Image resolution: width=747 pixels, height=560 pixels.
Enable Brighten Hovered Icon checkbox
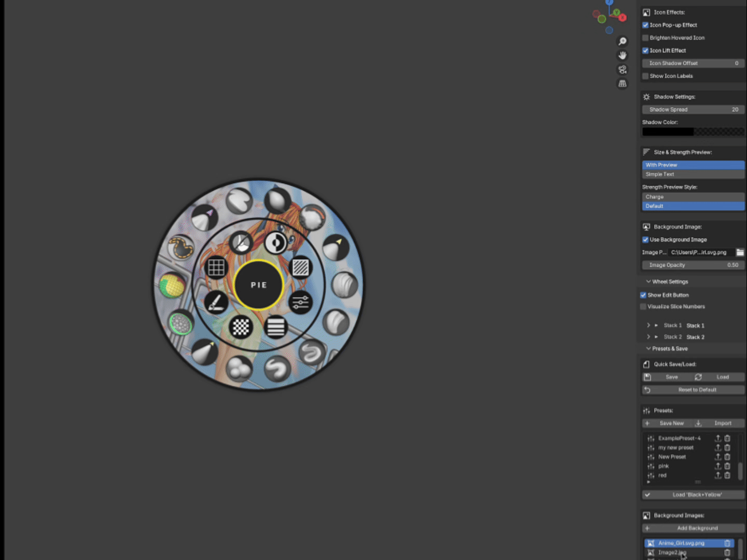pos(645,38)
